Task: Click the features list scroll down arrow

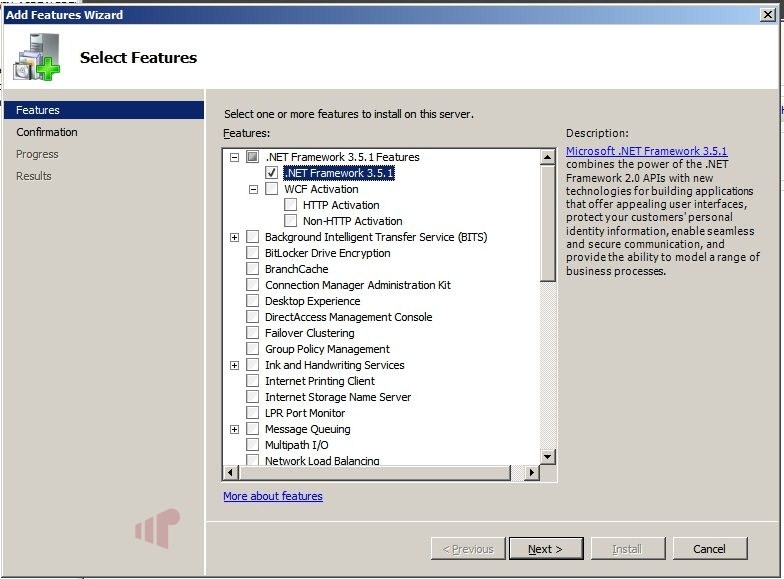Action: click(x=548, y=456)
